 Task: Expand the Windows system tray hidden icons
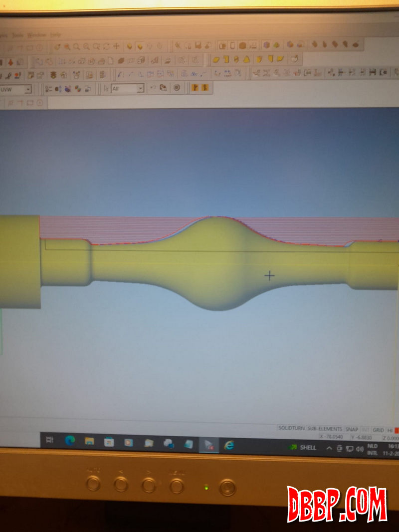(329, 448)
